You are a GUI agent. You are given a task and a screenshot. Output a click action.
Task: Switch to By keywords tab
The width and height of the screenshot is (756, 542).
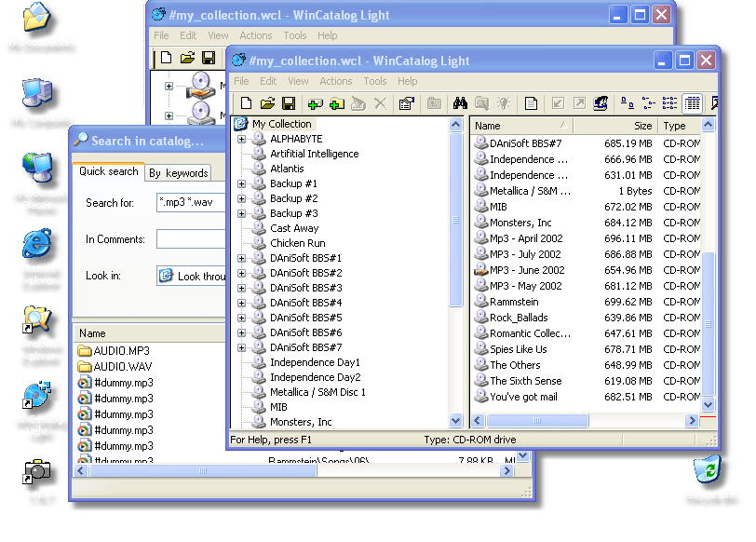point(178,173)
